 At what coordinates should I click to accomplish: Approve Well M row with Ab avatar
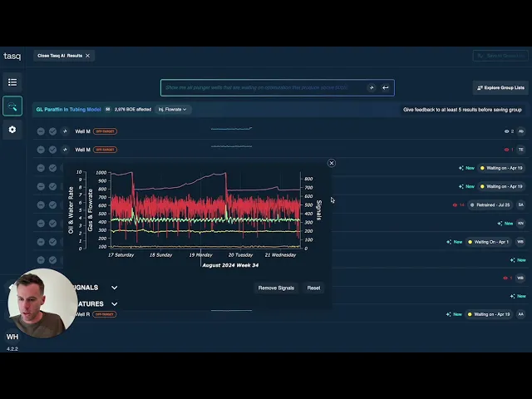pyautogui.click(x=52, y=131)
